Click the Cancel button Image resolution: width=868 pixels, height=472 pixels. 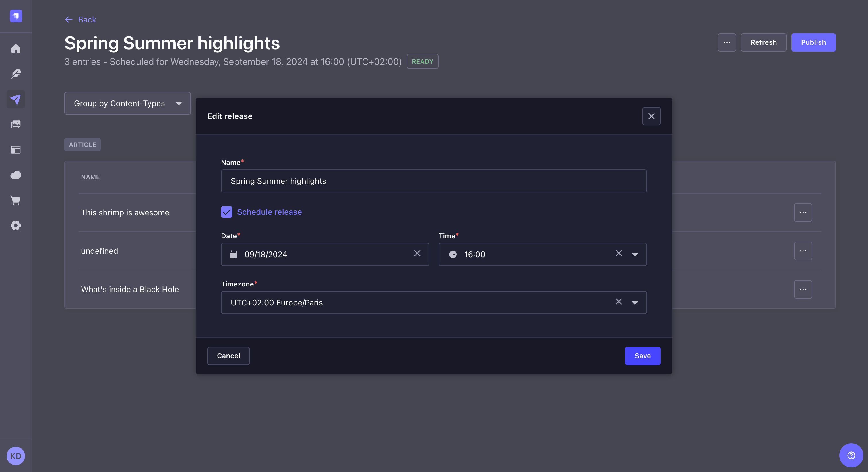click(x=229, y=356)
